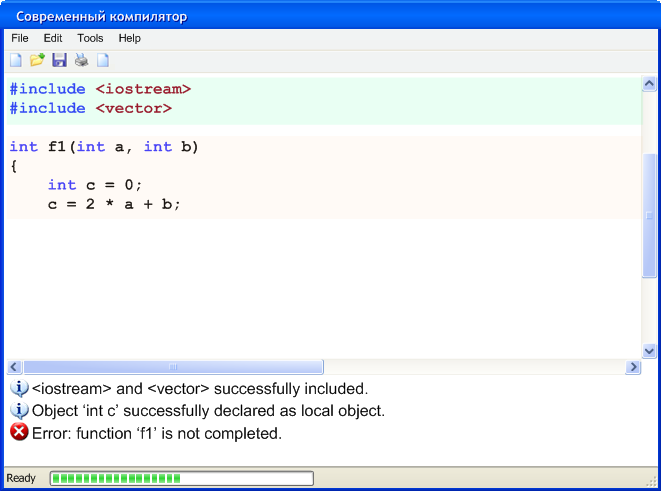Screen dimensions: 661x491
Task: Open the Edit menu
Action: click(x=53, y=38)
